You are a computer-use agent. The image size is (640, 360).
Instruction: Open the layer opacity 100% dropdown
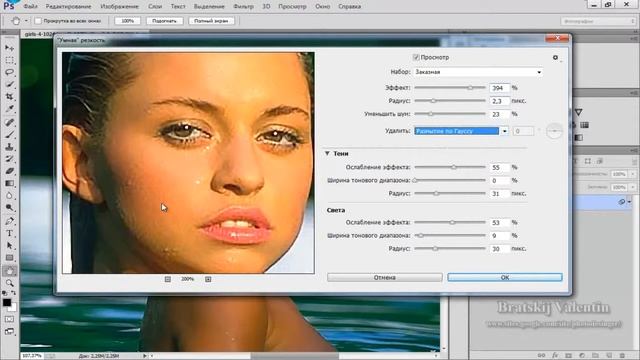(633, 174)
